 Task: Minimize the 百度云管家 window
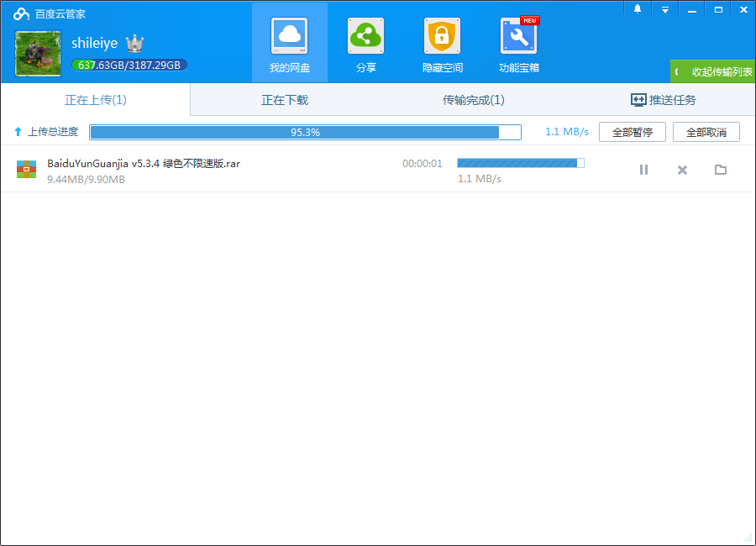click(x=692, y=9)
